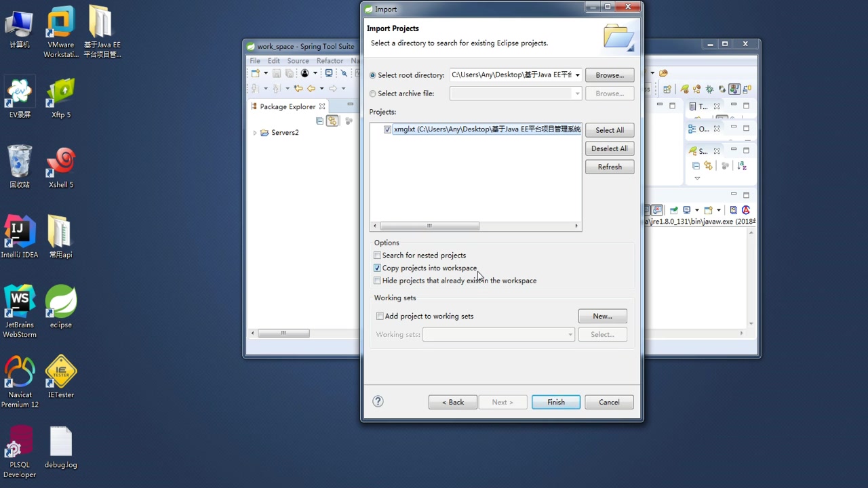Click Link with Editor in Spring Explorer view
868x488 pixels.
(708, 165)
